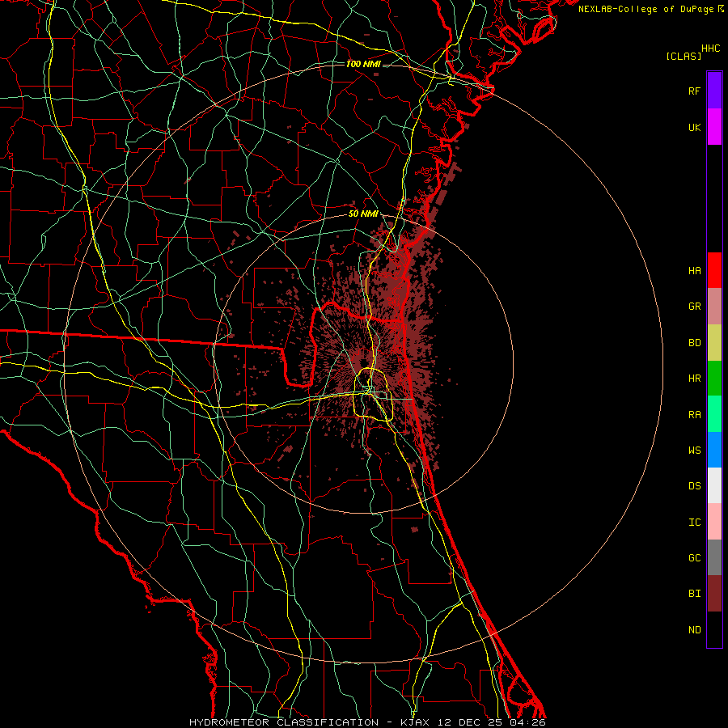Click the [CLAS] label above legend

(x=684, y=56)
